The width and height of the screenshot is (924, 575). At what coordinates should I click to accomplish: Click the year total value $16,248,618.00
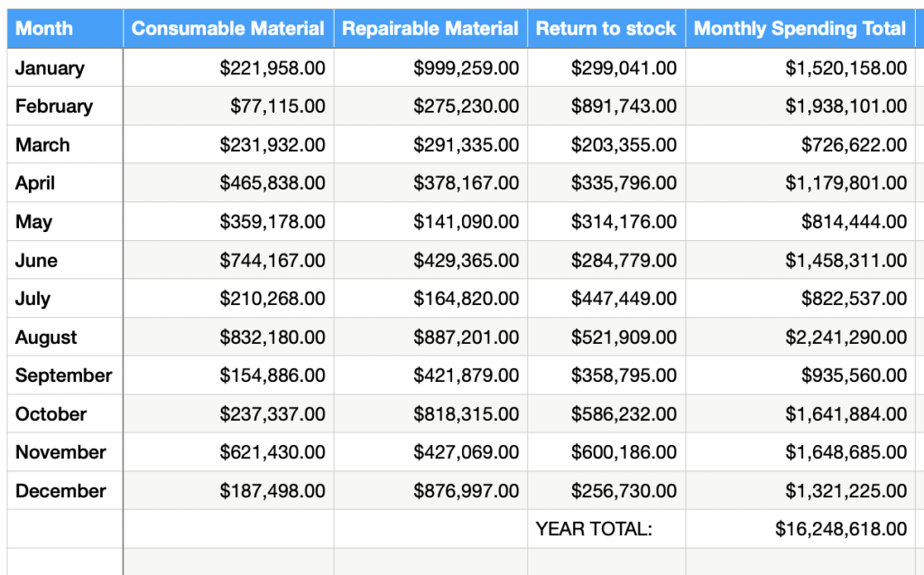pyautogui.click(x=841, y=530)
